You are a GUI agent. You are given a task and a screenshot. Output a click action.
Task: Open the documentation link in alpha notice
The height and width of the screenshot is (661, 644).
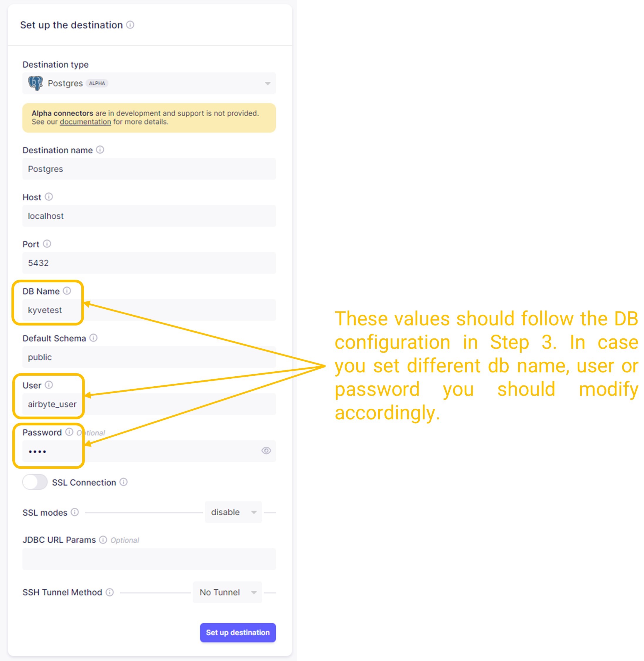[x=85, y=122]
